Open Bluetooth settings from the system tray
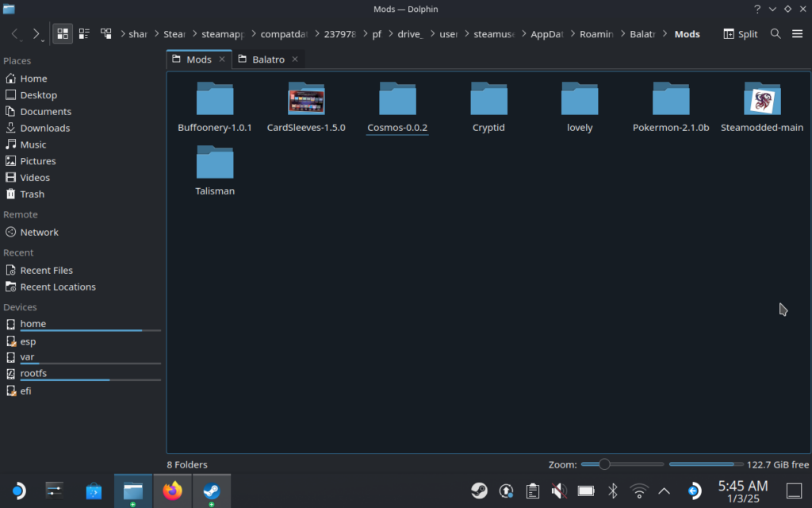This screenshot has width=812, height=508. tap(611, 491)
